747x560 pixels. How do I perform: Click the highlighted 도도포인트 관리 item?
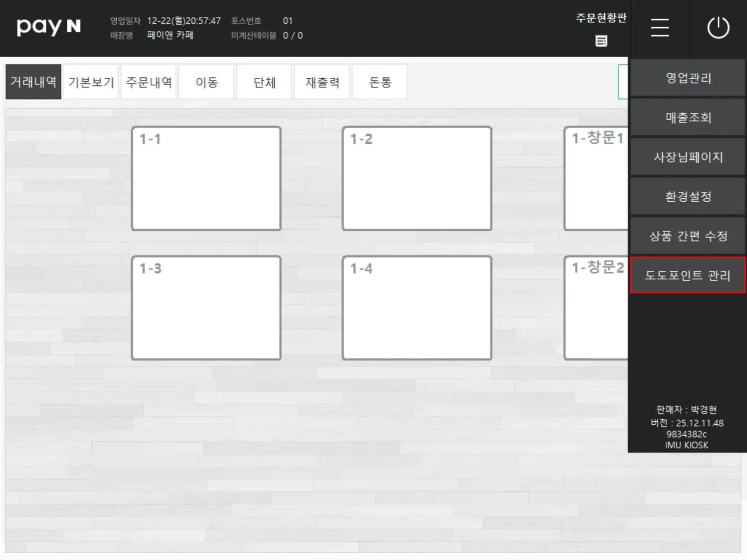pyautogui.click(x=688, y=275)
